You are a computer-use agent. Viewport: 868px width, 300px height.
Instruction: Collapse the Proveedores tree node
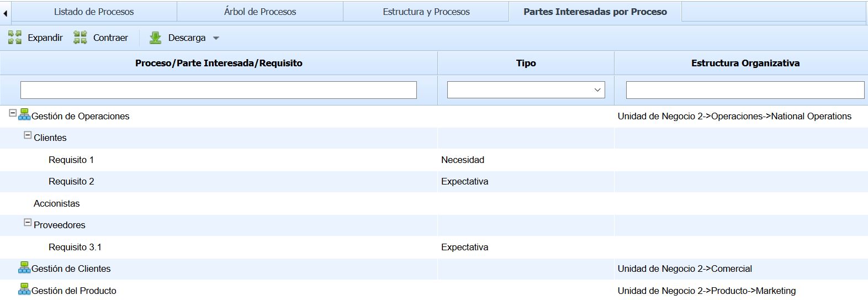tap(28, 222)
